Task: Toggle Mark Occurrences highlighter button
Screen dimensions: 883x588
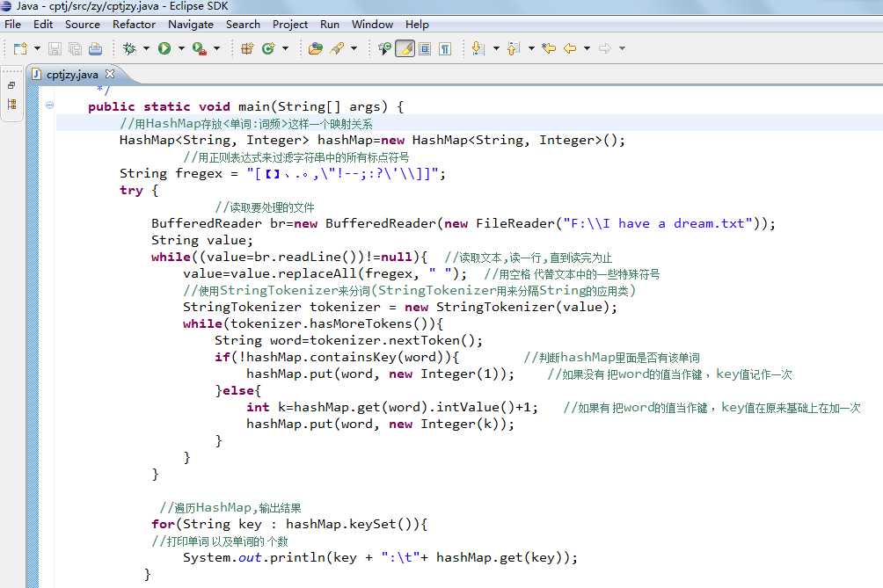Action: point(405,49)
